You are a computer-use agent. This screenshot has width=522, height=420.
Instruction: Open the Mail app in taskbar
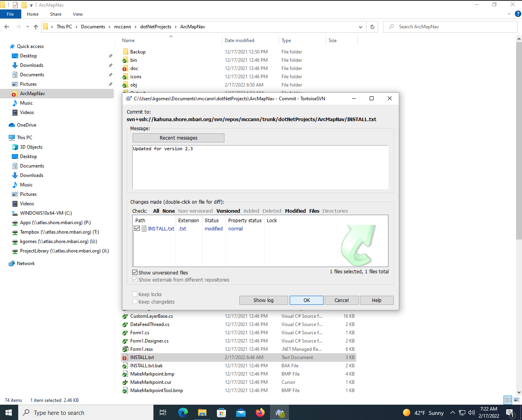tap(241, 413)
